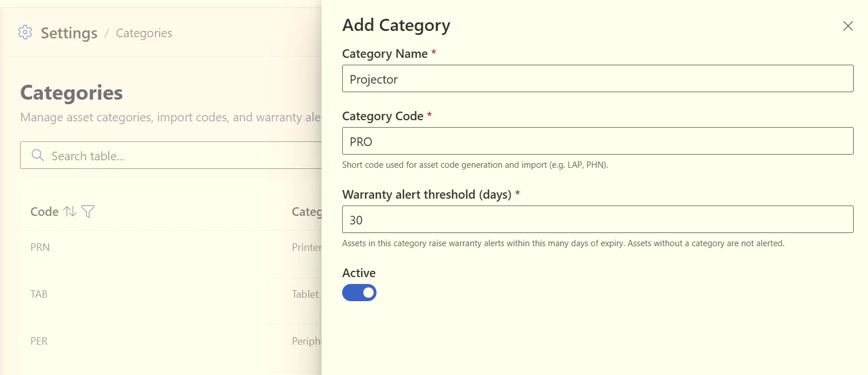Edit the Category Code field
The height and width of the screenshot is (375, 868).
597,141
